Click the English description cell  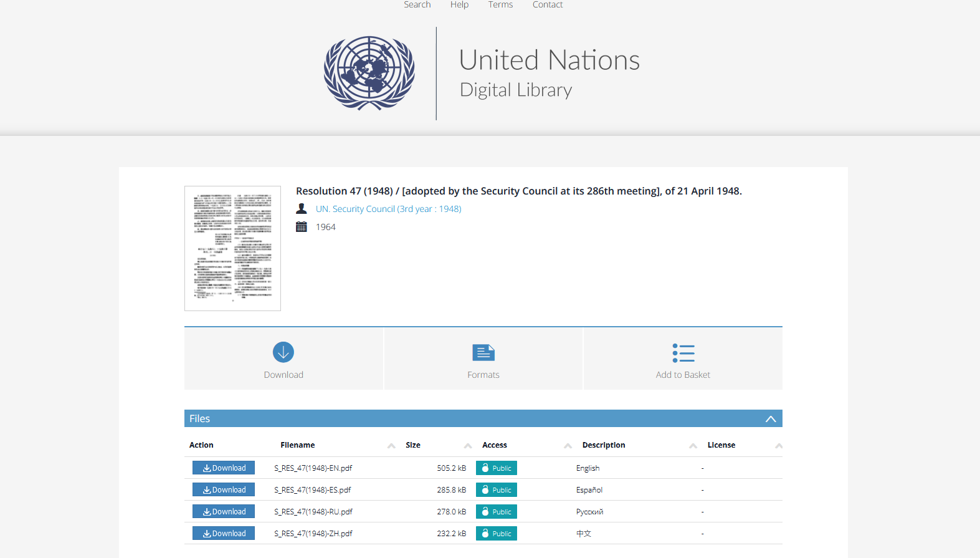588,468
